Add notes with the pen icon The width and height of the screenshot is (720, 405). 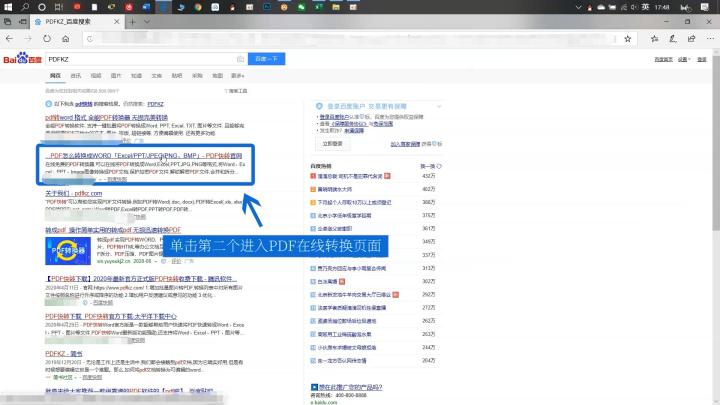point(673,39)
